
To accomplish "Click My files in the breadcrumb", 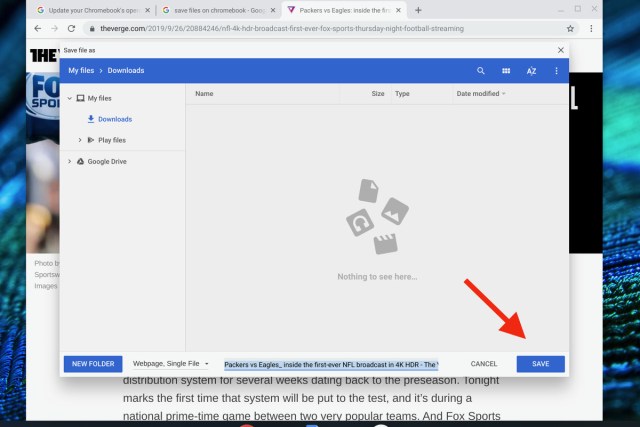I will pos(81,71).
